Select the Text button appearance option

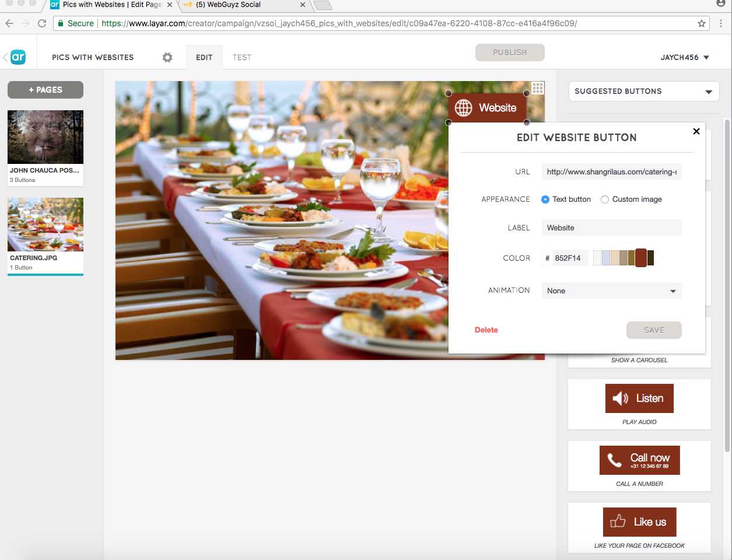(x=545, y=199)
